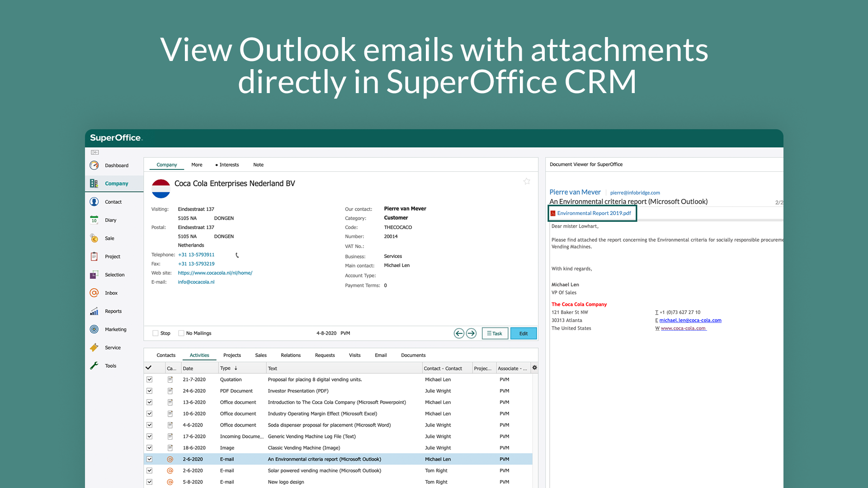Open the Service ticket icon

94,347
